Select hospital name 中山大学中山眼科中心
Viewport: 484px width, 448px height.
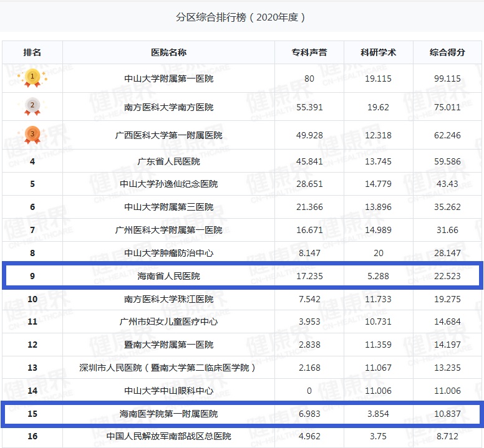(x=169, y=391)
